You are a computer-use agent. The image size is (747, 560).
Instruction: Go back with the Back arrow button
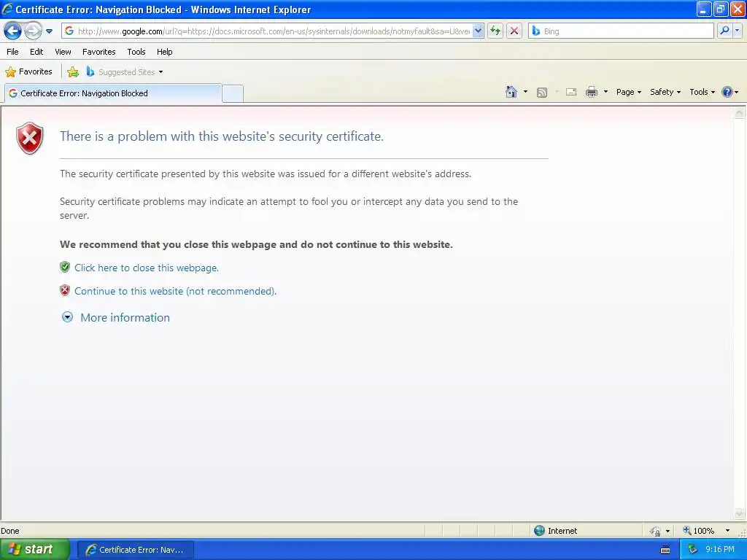[x=12, y=31]
